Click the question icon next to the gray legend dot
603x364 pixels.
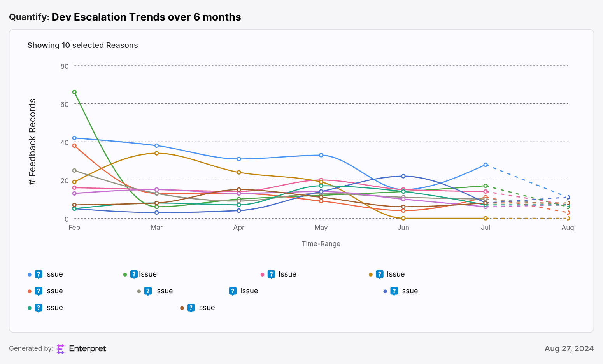148,291
